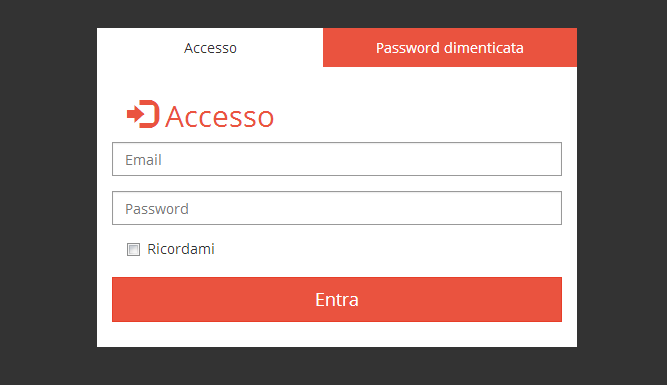
Task: Activate the white Accesso login tab
Action: click(210, 48)
